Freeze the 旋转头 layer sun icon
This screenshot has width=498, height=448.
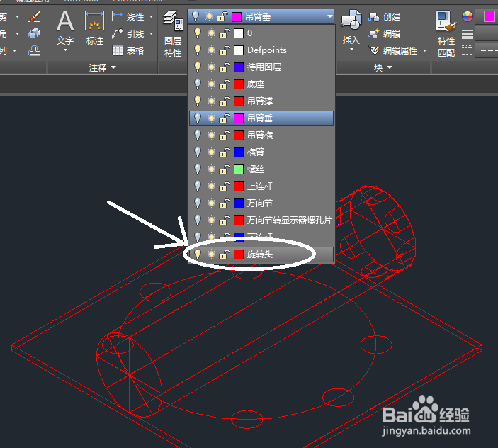pos(211,254)
